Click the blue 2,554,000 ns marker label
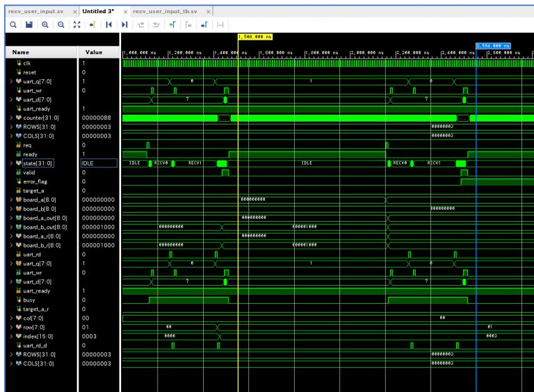This screenshot has height=392, width=534. (x=493, y=46)
